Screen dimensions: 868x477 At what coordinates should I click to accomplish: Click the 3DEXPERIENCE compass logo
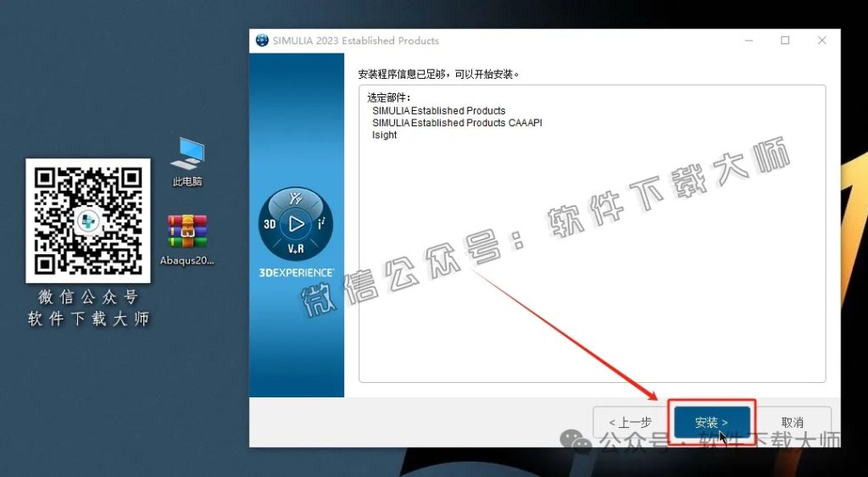coord(296,225)
